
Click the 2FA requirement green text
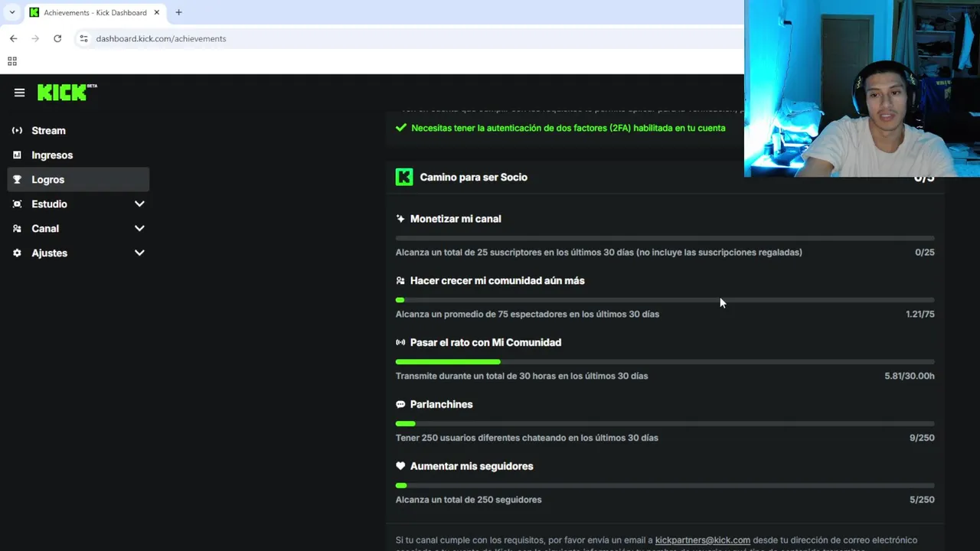pos(568,128)
